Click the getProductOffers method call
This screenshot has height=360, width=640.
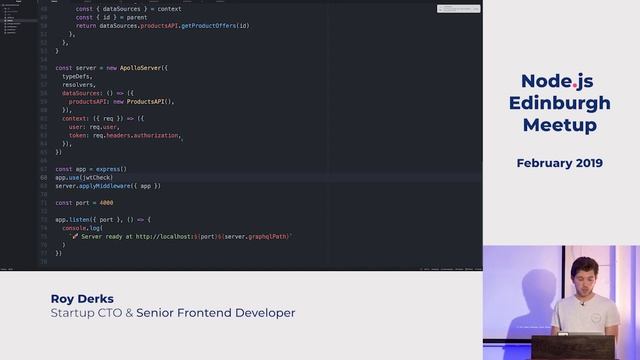209,26
